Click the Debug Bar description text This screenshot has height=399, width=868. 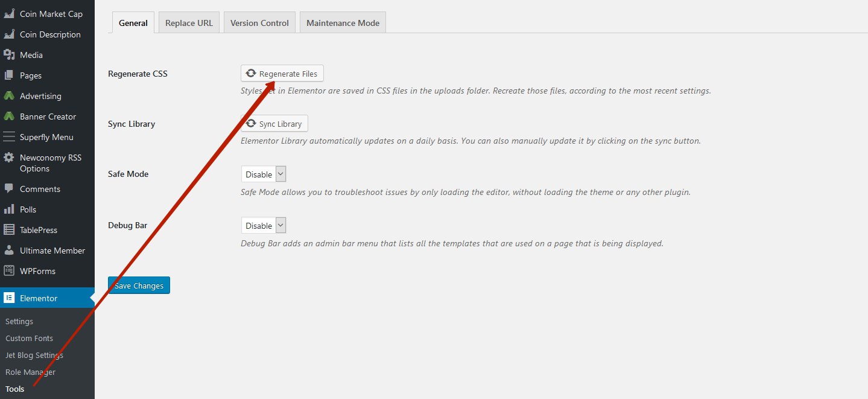(x=452, y=244)
